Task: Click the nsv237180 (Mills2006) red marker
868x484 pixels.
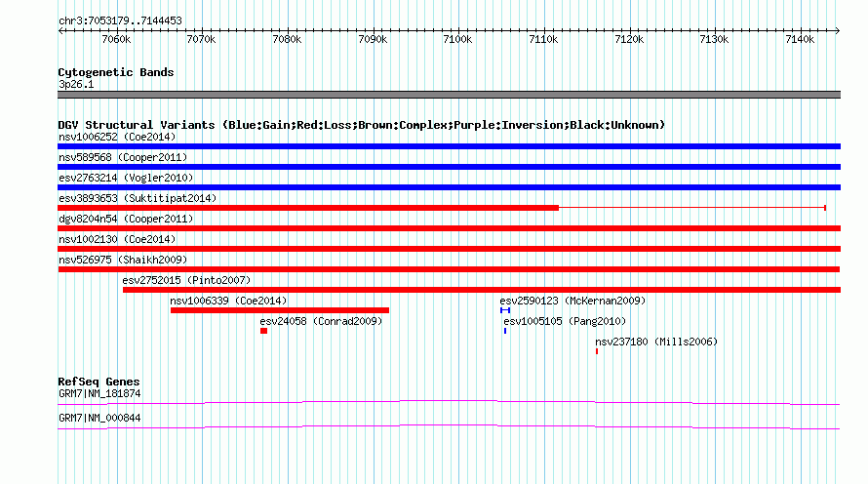Action: pos(597,351)
